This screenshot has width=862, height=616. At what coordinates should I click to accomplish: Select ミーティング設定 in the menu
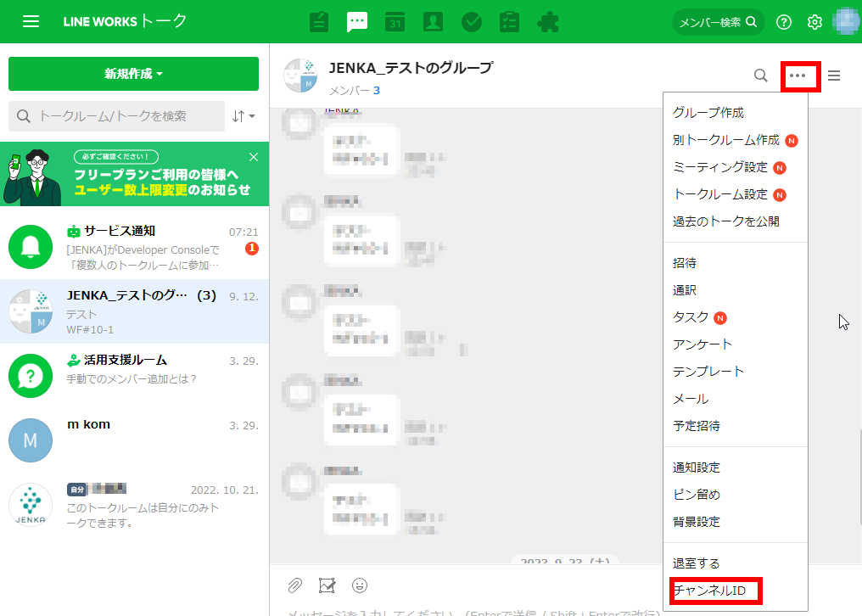[x=736, y=167]
